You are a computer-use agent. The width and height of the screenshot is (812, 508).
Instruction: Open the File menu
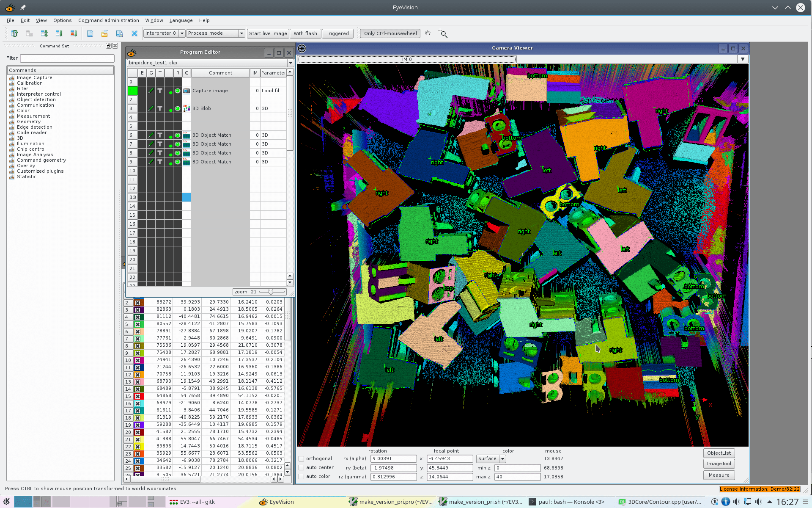point(11,20)
